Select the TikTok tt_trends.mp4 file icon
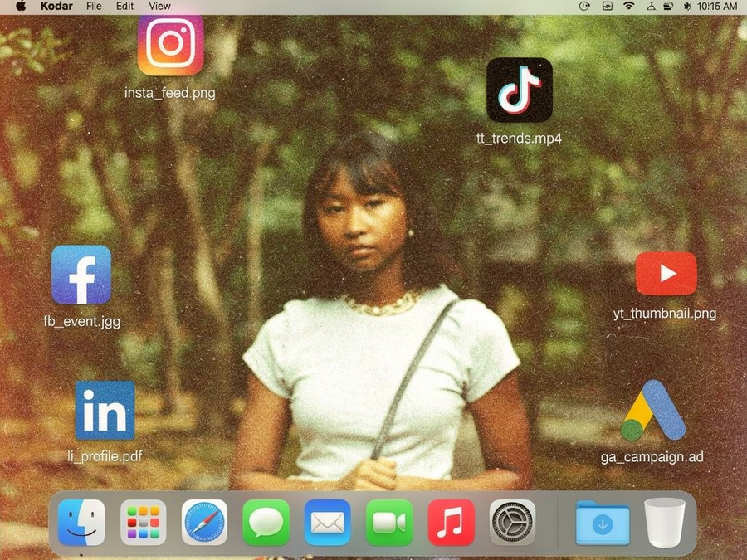Image resolution: width=747 pixels, height=560 pixels. point(520,90)
